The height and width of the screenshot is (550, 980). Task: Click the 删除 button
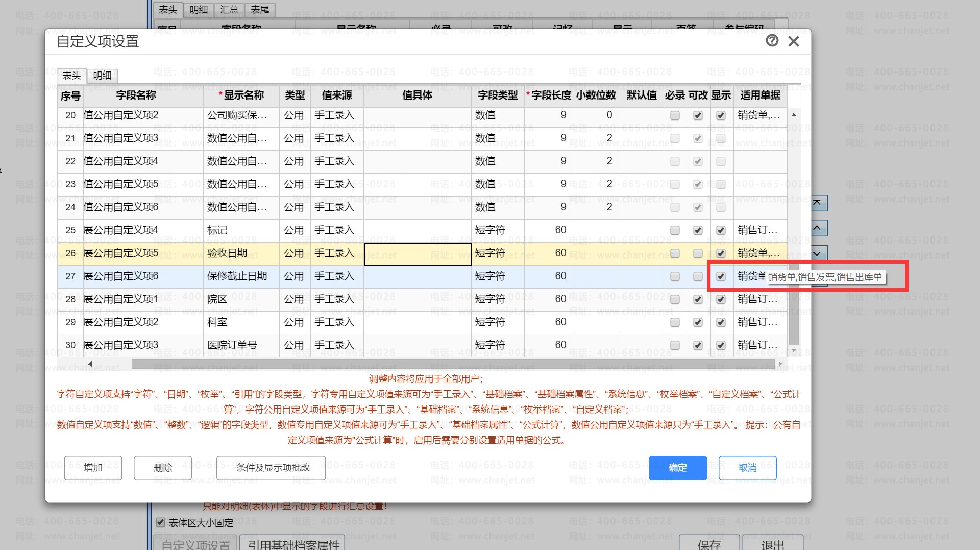point(163,468)
